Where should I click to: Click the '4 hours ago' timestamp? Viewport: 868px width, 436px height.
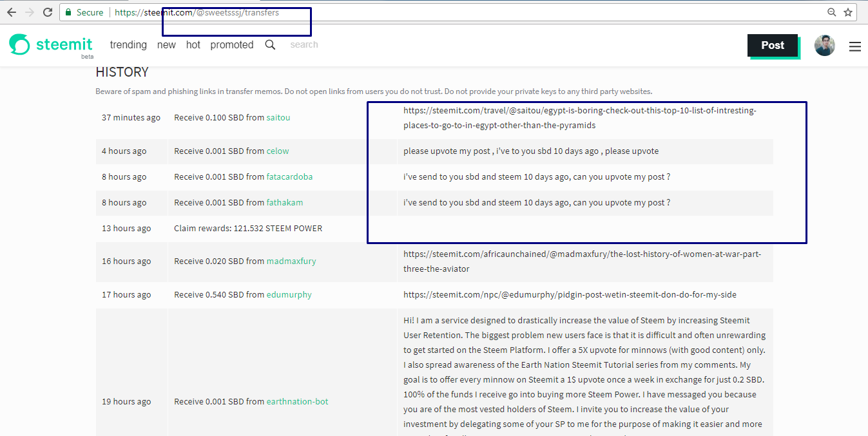click(124, 151)
